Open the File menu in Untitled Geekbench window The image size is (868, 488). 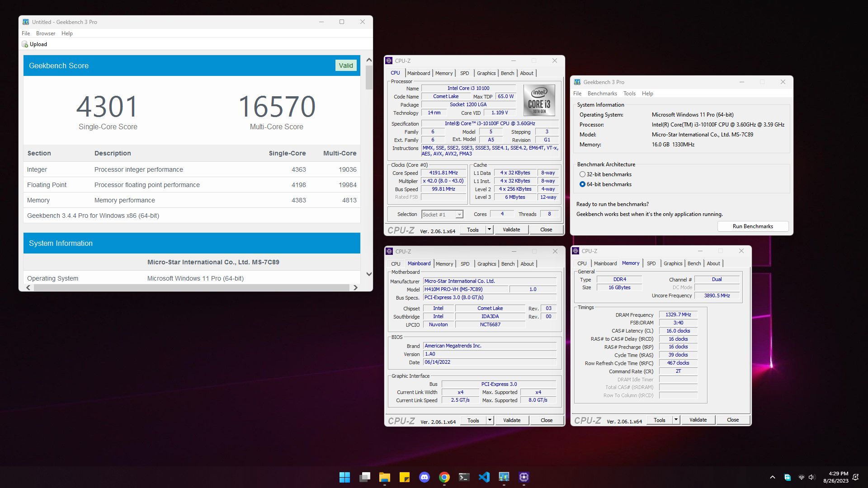[26, 33]
